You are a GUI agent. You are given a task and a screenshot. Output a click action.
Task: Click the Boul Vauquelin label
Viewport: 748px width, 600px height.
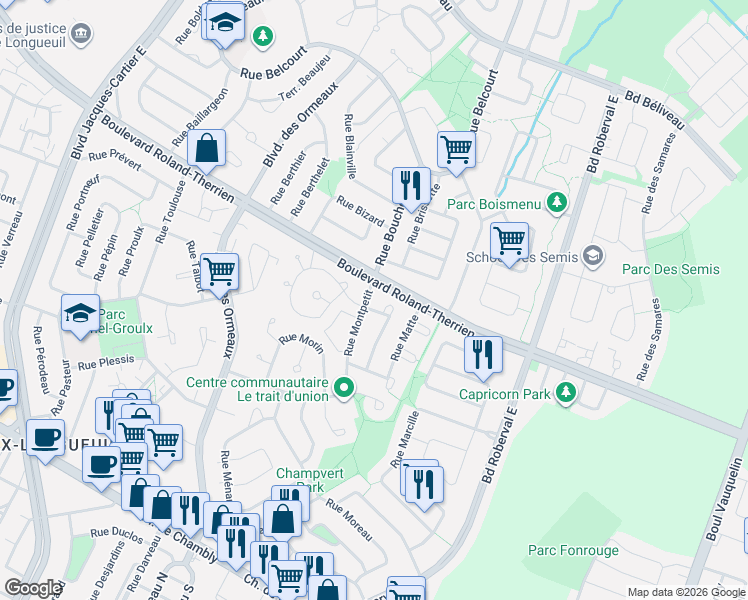pos(724,499)
